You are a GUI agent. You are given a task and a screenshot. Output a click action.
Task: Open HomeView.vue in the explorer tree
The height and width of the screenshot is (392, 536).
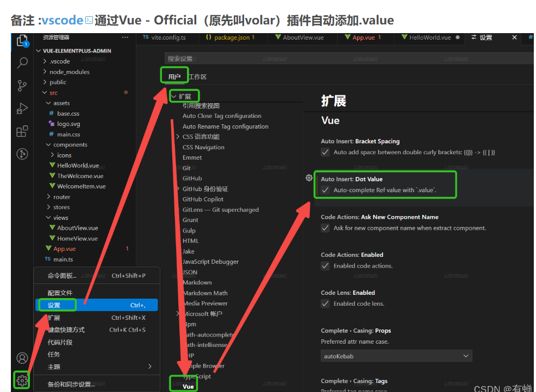click(78, 238)
